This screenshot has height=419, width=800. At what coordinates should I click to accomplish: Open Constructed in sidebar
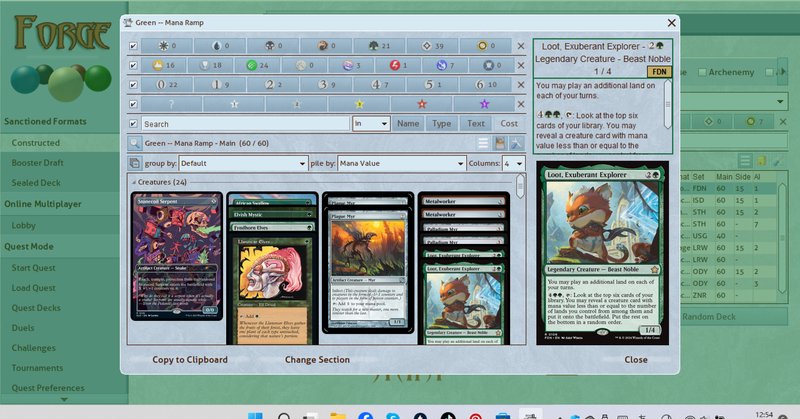pyautogui.click(x=36, y=143)
